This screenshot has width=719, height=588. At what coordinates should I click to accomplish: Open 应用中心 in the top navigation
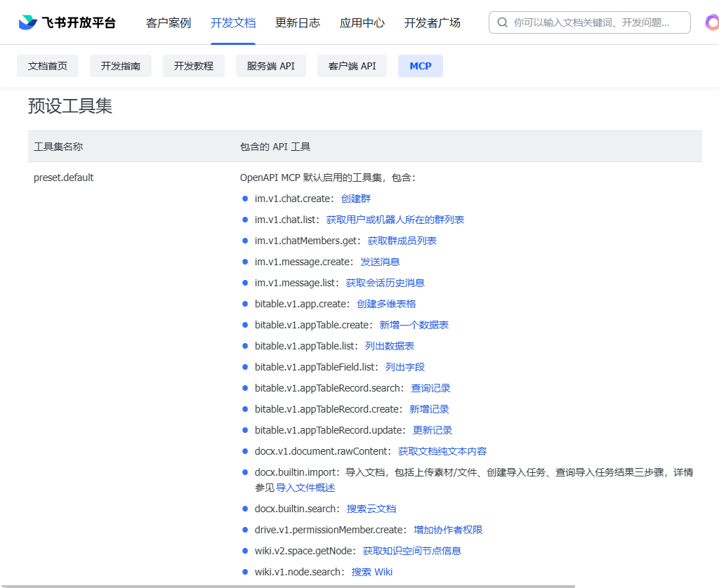click(x=362, y=22)
